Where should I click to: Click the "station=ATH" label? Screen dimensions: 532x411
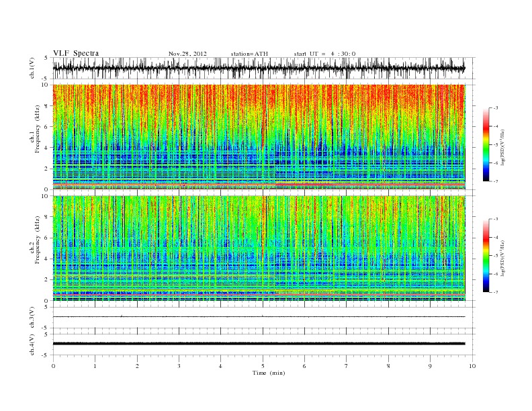(x=249, y=54)
